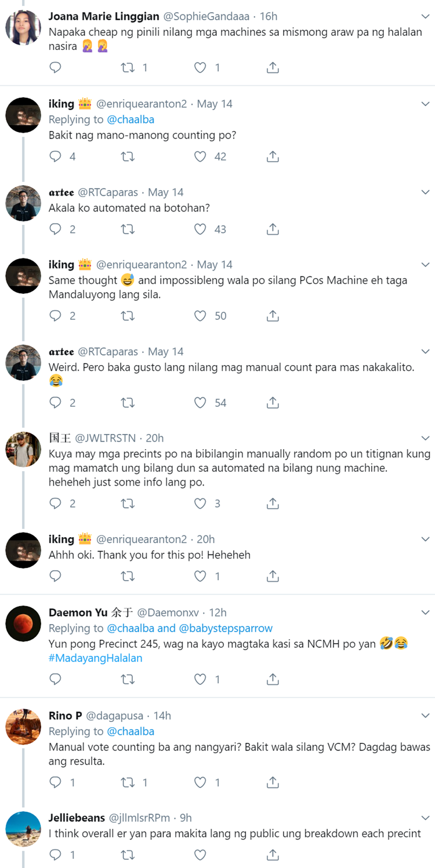Image resolution: width=435 pixels, height=868 pixels.
Task: Retweet Joana Marie Linggian's tweet
Action: click(127, 68)
